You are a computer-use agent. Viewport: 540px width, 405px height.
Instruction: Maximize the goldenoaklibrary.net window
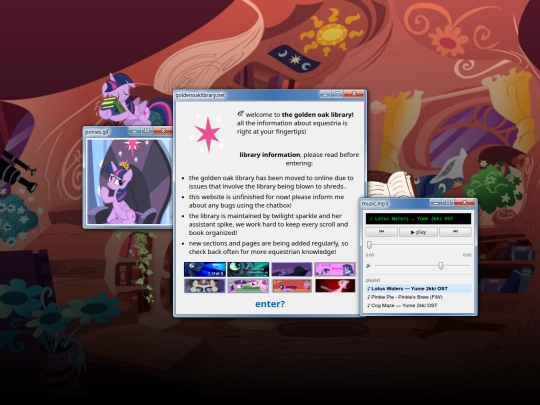(338, 94)
